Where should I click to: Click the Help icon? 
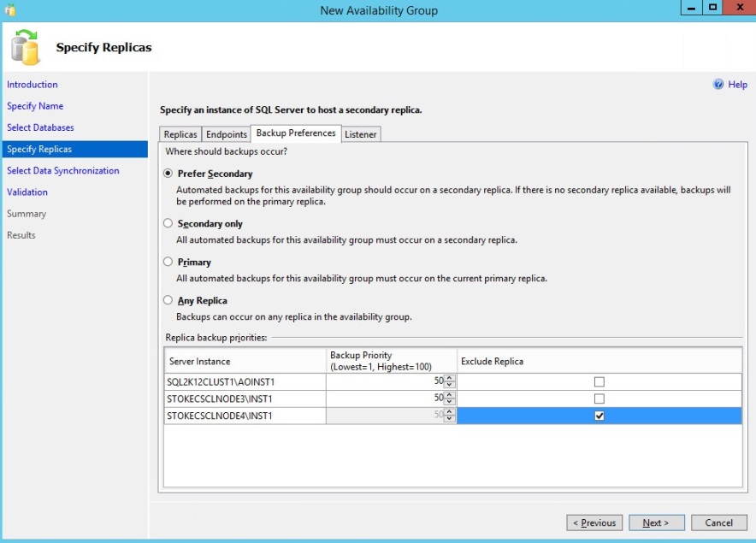click(718, 85)
